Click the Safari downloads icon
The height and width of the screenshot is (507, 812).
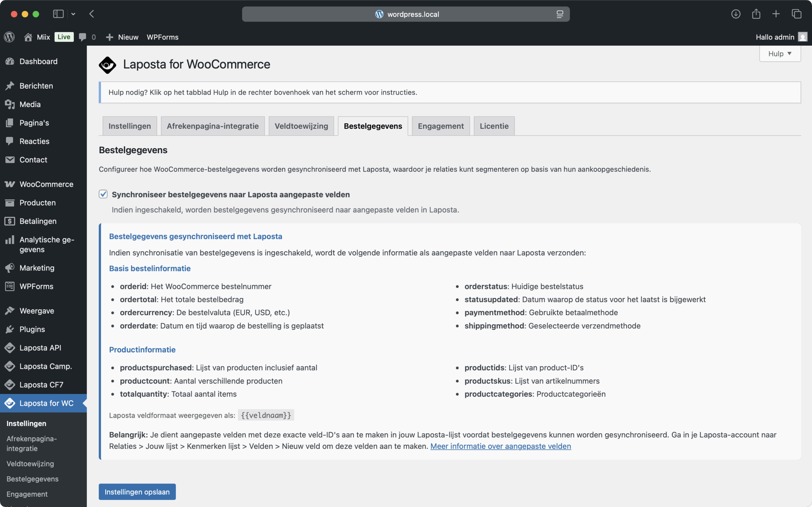pos(736,14)
